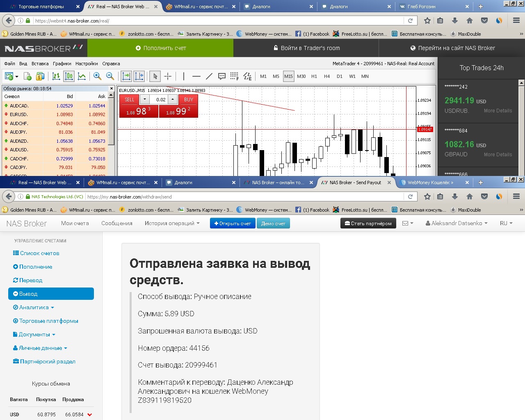Go back in the webmt4 browser window
Screen dimensions: 525x420
(8, 21)
